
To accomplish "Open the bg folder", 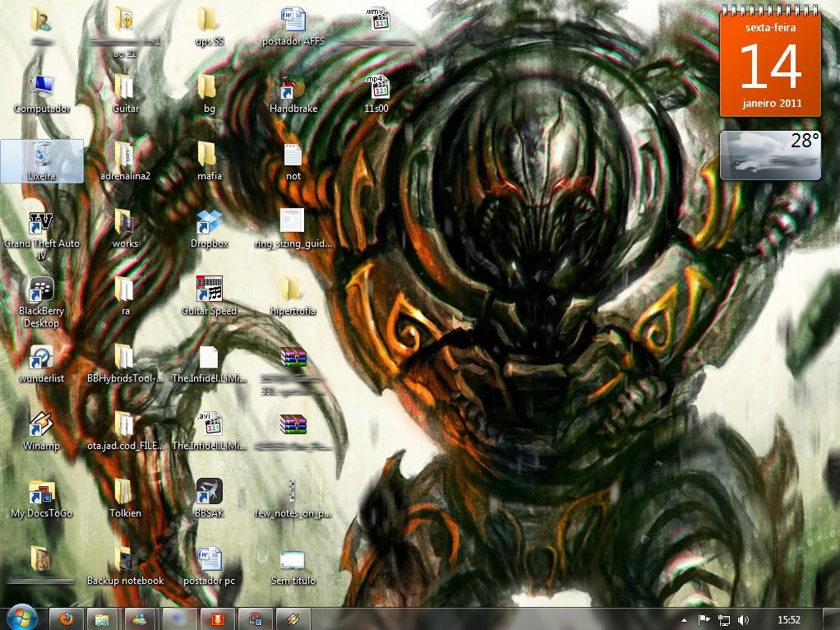I will [x=209, y=95].
